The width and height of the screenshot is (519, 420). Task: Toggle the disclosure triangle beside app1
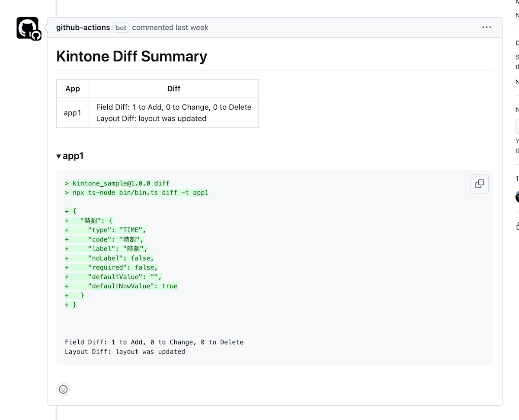pos(58,156)
